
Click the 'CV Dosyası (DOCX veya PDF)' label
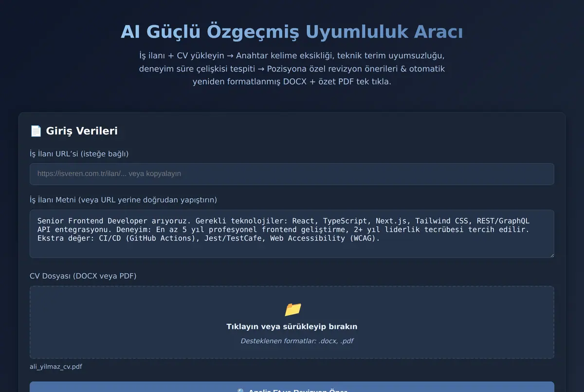coord(83,276)
